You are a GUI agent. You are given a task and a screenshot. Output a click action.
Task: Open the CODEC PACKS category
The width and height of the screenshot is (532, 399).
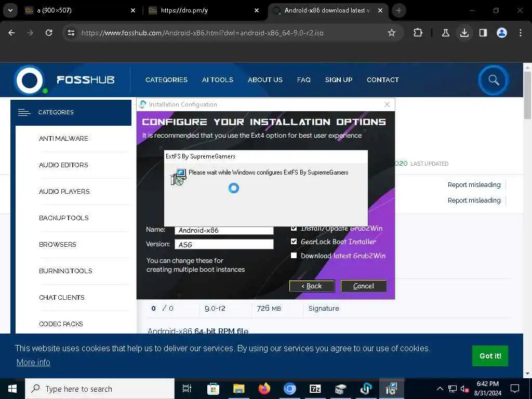[61, 324]
